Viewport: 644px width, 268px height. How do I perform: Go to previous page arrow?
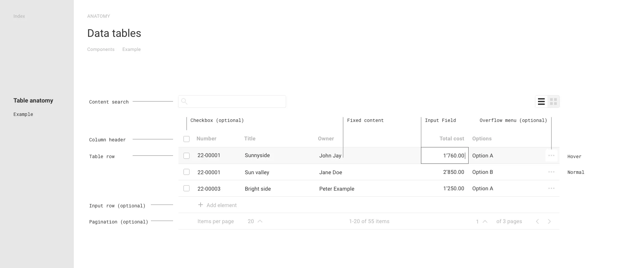click(x=537, y=221)
